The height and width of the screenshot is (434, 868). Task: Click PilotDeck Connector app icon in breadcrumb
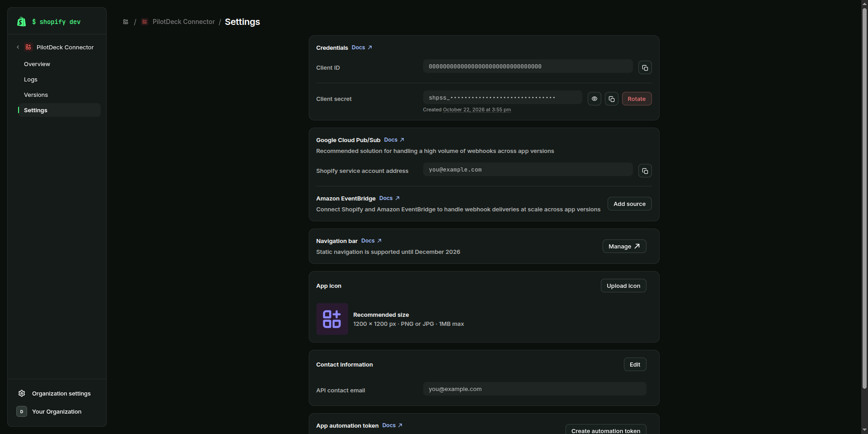(145, 22)
